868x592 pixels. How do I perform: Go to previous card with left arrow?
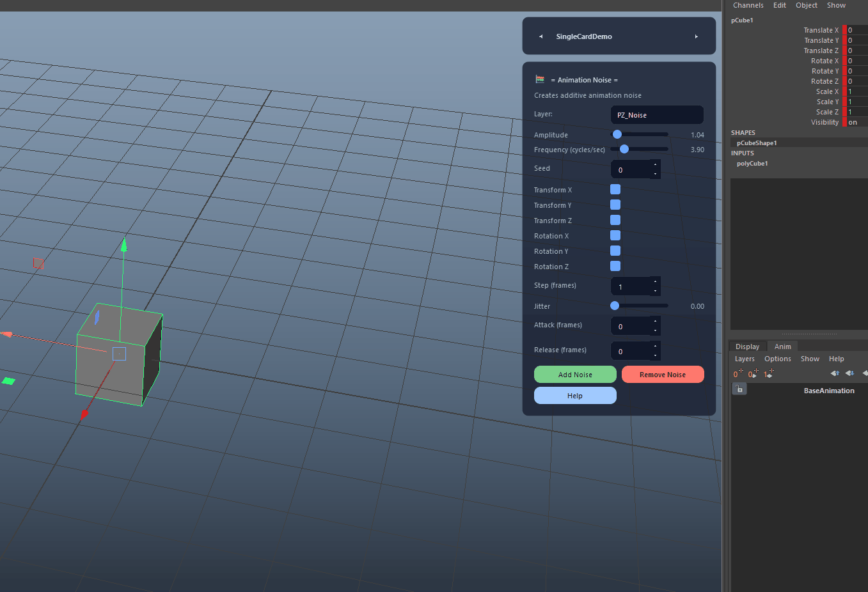pyautogui.click(x=541, y=36)
